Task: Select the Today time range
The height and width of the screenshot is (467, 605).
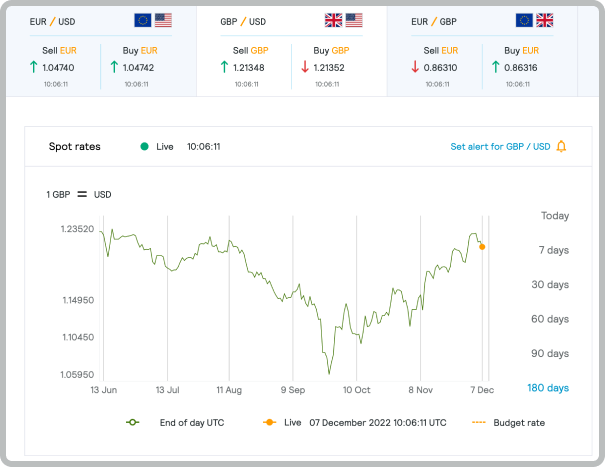Action: coord(554,216)
